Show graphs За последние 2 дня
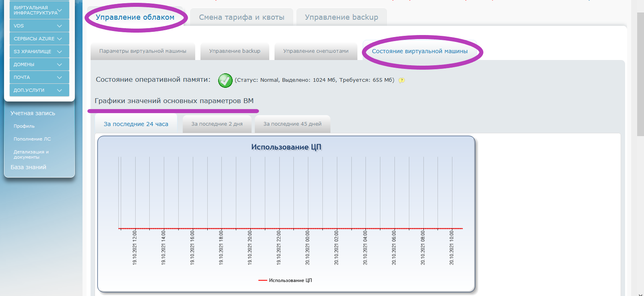Image resolution: width=644 pixels, height=296 pixels. [x=217, y=124]
